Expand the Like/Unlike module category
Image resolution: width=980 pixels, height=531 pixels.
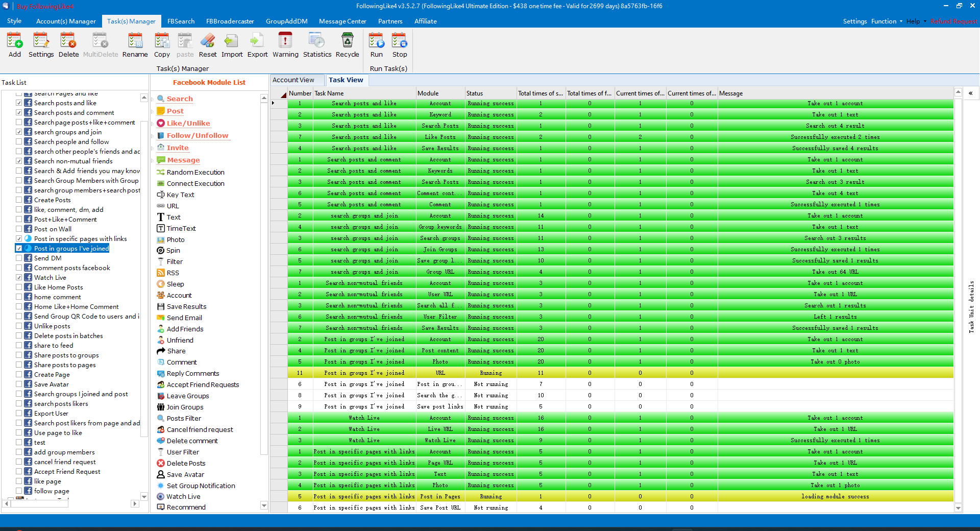153,124
